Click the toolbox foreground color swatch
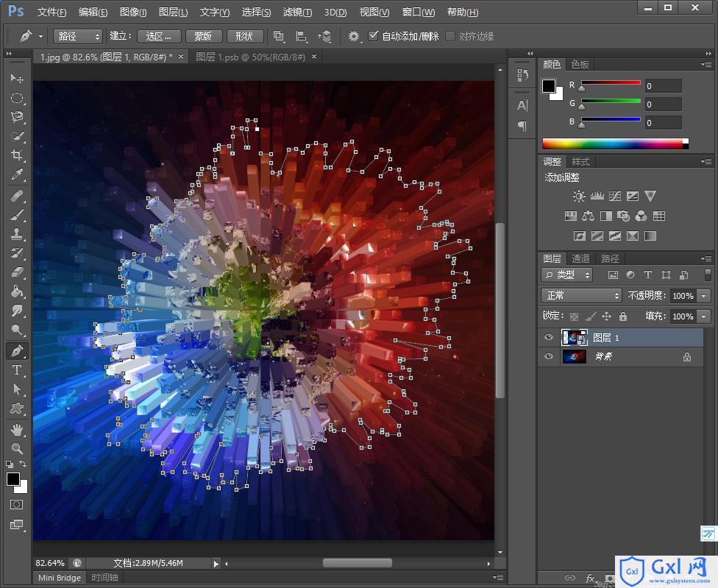Screen dimensions: 718x588 click(x=13, y=479)
